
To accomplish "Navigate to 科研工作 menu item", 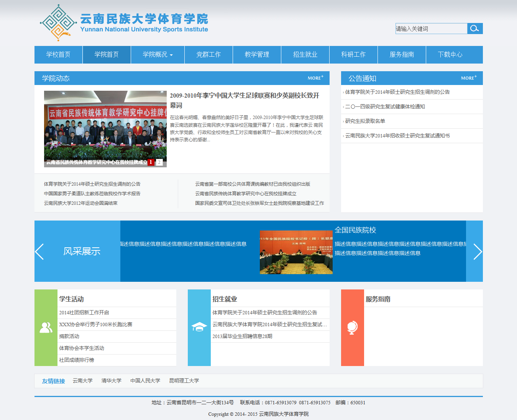I will click(353, 55).
